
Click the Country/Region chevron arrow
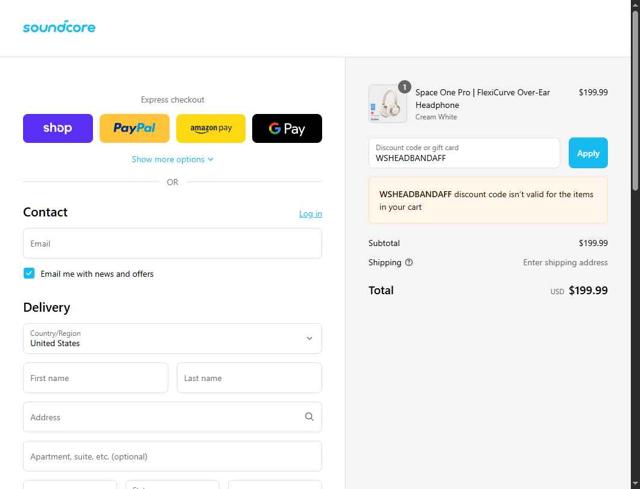point(309,338)
